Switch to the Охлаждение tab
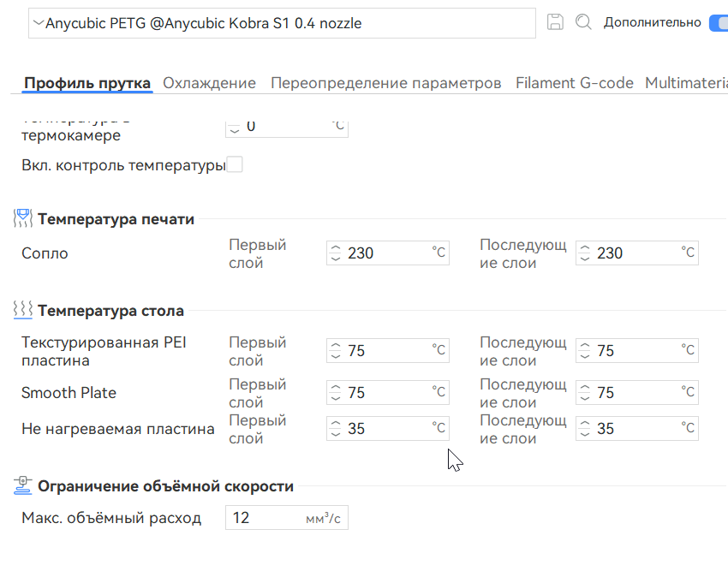The image size is (728, 571). pos(209,83)
